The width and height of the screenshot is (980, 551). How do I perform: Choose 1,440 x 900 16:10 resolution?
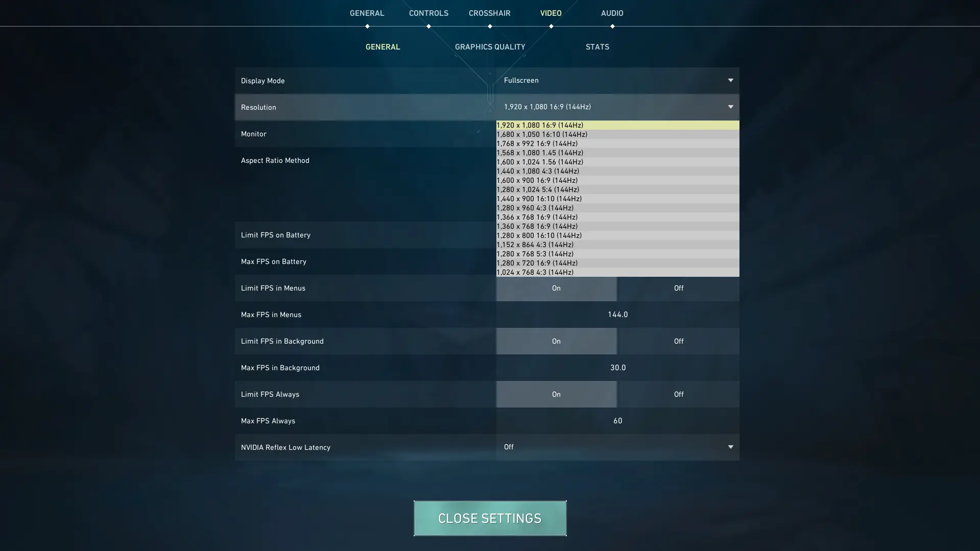tap(617, 199)
